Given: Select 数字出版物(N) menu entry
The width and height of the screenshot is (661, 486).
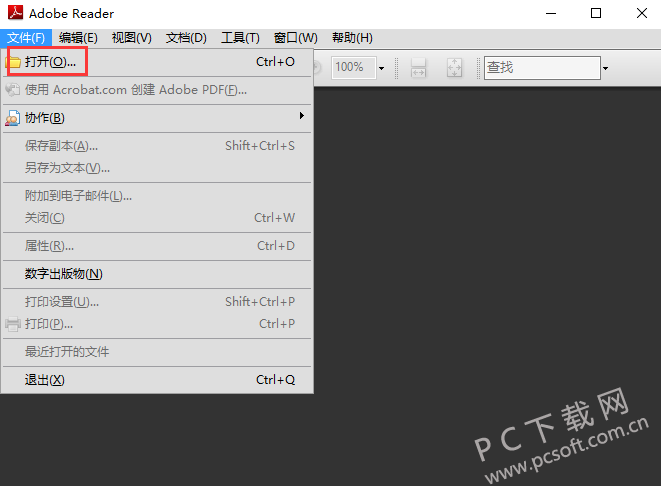Looking at the screenshot, I should pyautogui.click(x=157, y=274).
